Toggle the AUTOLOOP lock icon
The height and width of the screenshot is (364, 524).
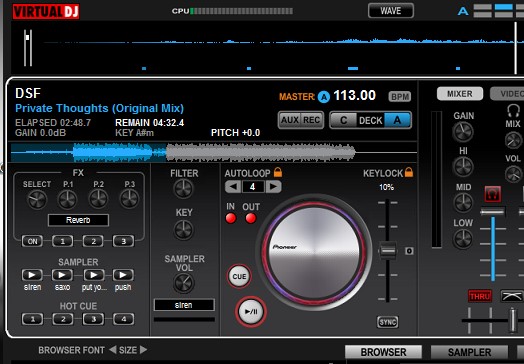[x=278, y=172]
